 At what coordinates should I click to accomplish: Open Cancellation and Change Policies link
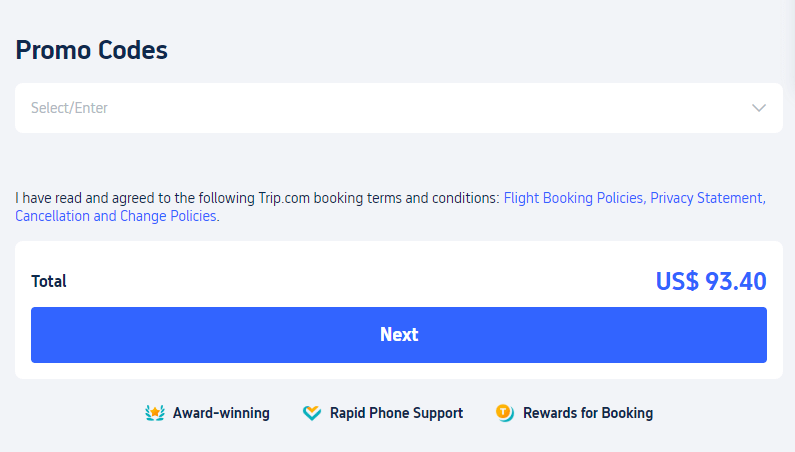[x=116, y=216]
